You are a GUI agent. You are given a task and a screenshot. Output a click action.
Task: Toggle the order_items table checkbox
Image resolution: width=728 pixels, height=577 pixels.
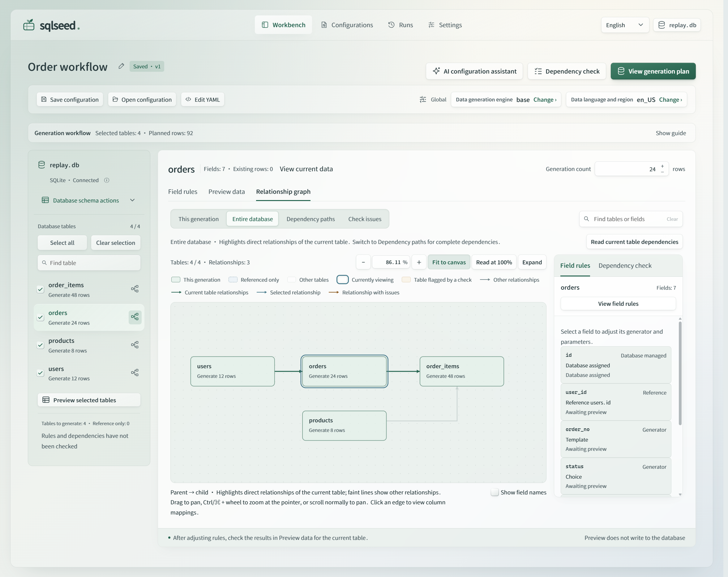(41, 289)
